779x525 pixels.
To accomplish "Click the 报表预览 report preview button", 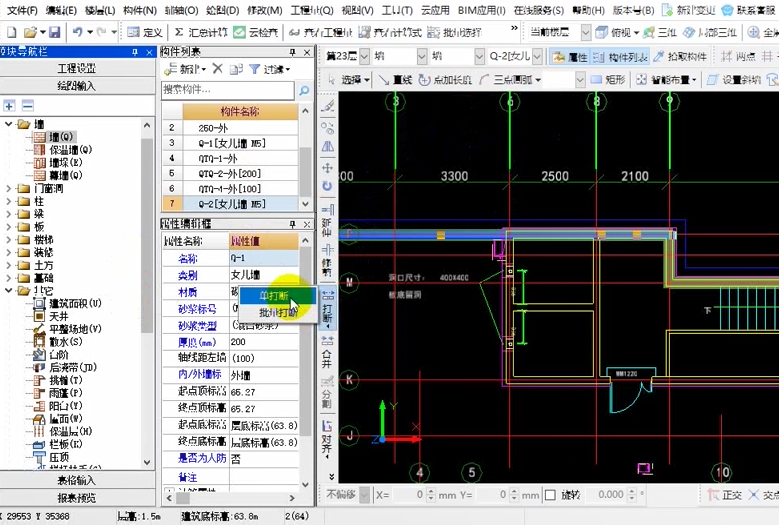I will pos(77,497).
